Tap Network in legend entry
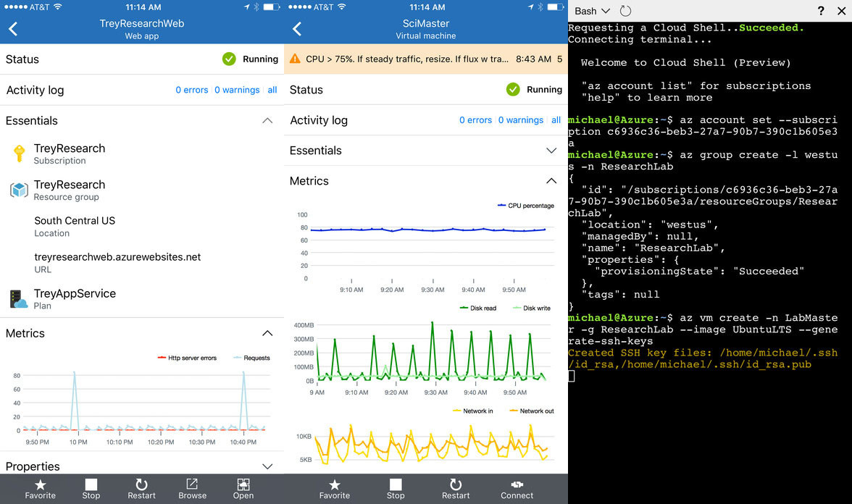The width and height of the screenshot is (852, 504). click(472, 411)
